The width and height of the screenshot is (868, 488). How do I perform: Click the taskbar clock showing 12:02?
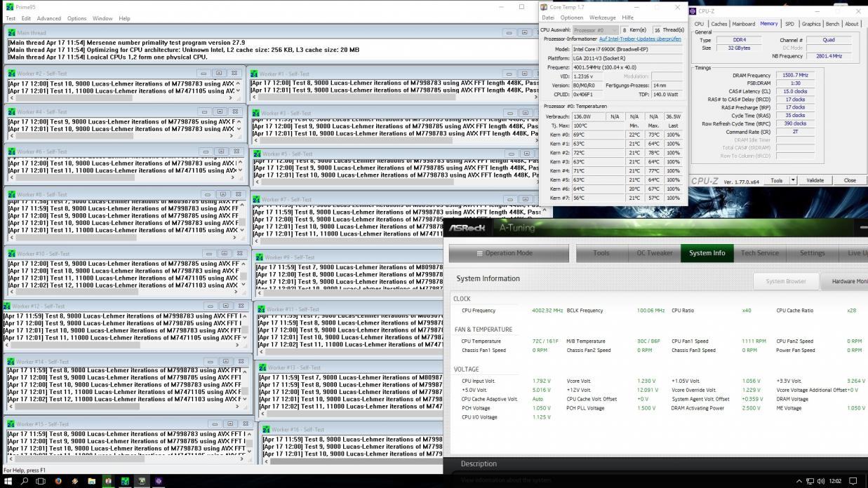point(835,481)
